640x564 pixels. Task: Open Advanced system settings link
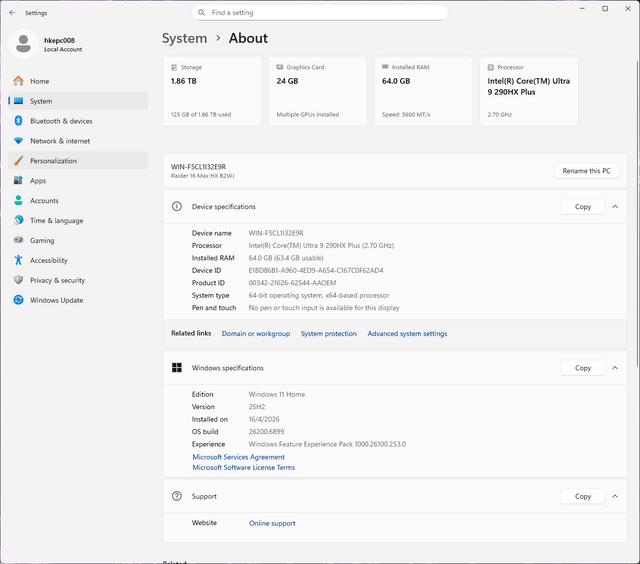(x=407, y=333)
